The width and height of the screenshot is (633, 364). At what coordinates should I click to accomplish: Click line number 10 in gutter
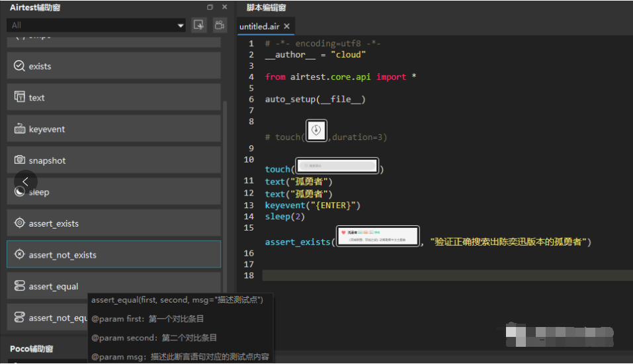click(x=249, y=160)
